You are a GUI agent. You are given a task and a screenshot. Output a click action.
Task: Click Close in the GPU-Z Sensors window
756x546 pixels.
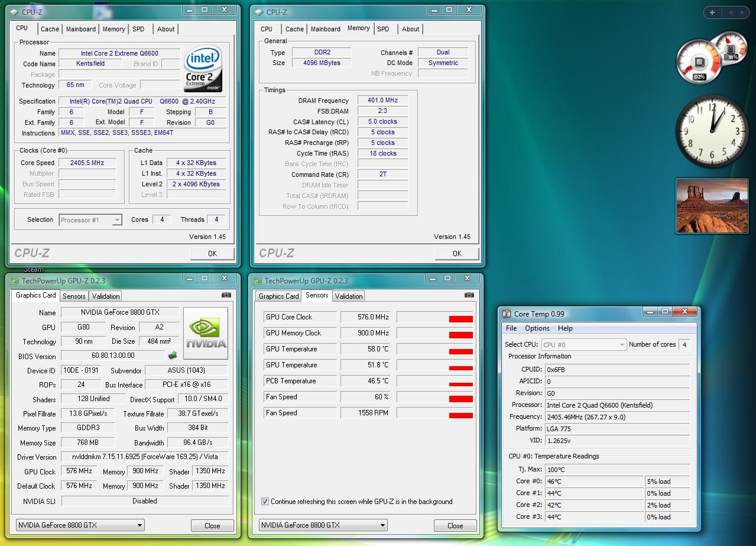[x=455, y=525]
